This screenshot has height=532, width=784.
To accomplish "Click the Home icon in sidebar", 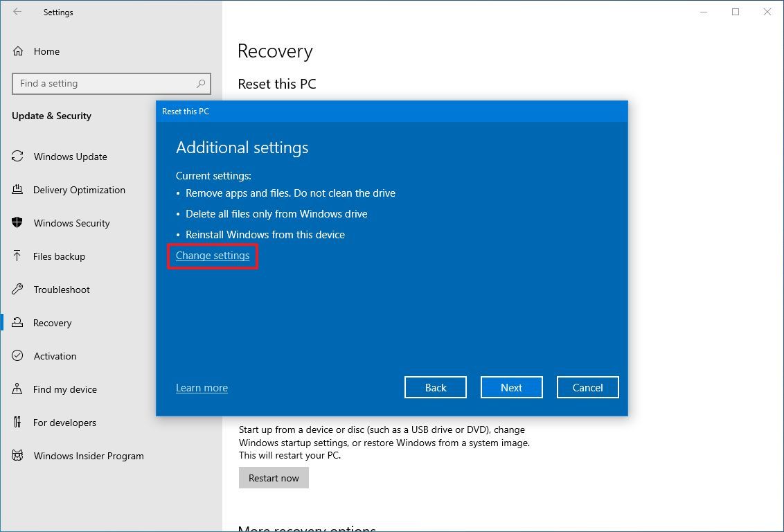I will point(18,51).
